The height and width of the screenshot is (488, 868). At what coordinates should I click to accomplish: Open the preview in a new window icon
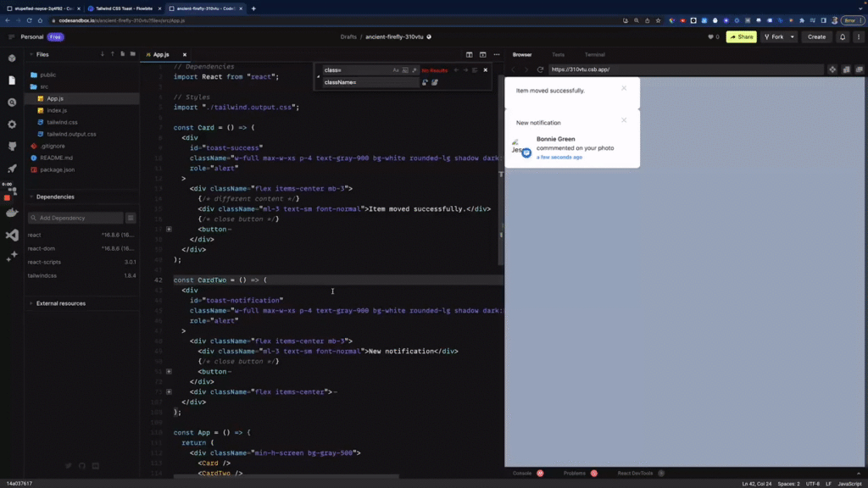point(860,69)
